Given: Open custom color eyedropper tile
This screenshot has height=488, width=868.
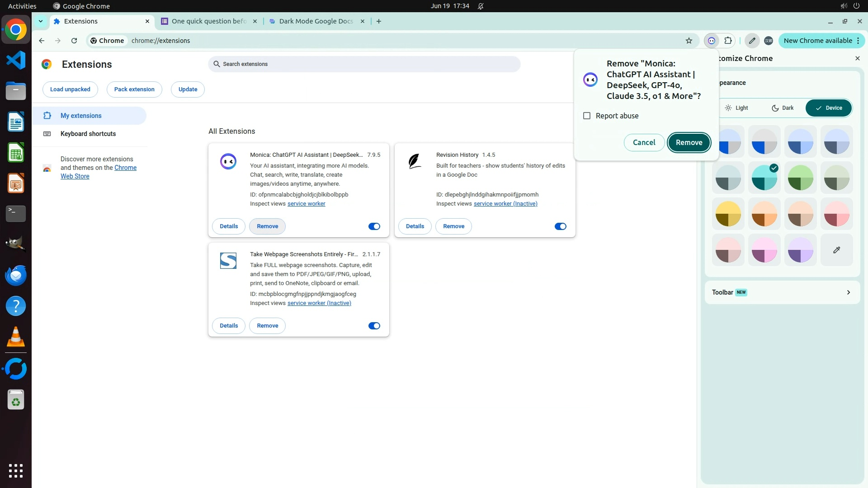Looking at the screenshot, I should [x=836, y=250].
